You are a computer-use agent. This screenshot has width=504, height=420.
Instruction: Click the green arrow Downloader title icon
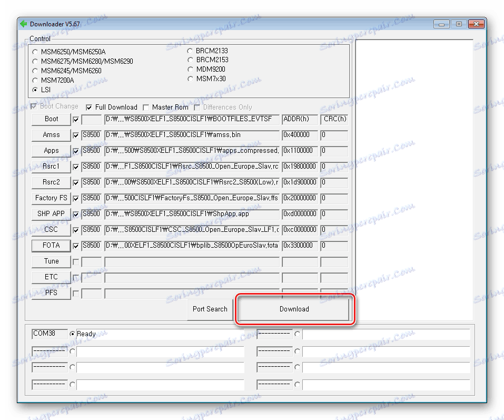(x=24, y=24)
